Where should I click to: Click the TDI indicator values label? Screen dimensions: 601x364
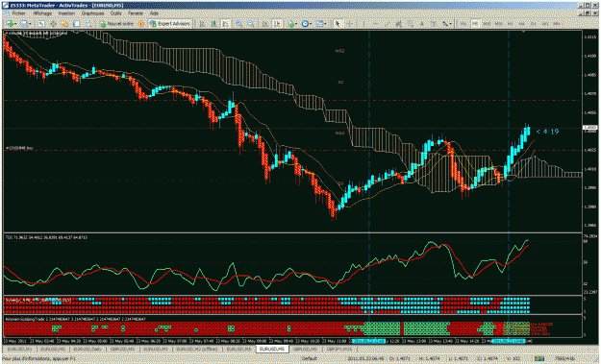click(46, 237)
